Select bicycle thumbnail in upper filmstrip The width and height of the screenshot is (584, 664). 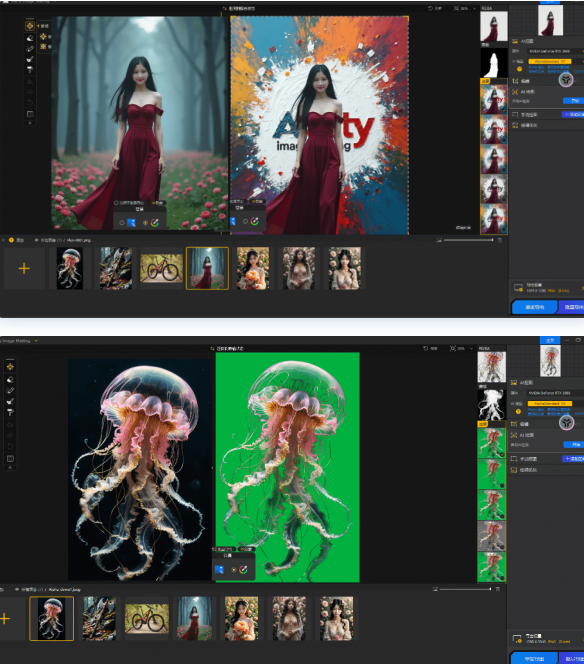161,268
